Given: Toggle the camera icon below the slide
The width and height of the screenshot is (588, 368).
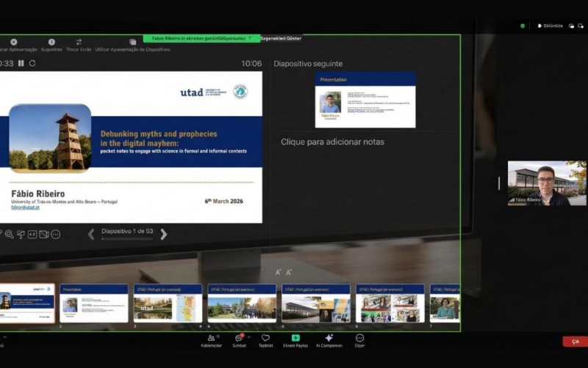Looking at the screenshot, I should (43, 234).
